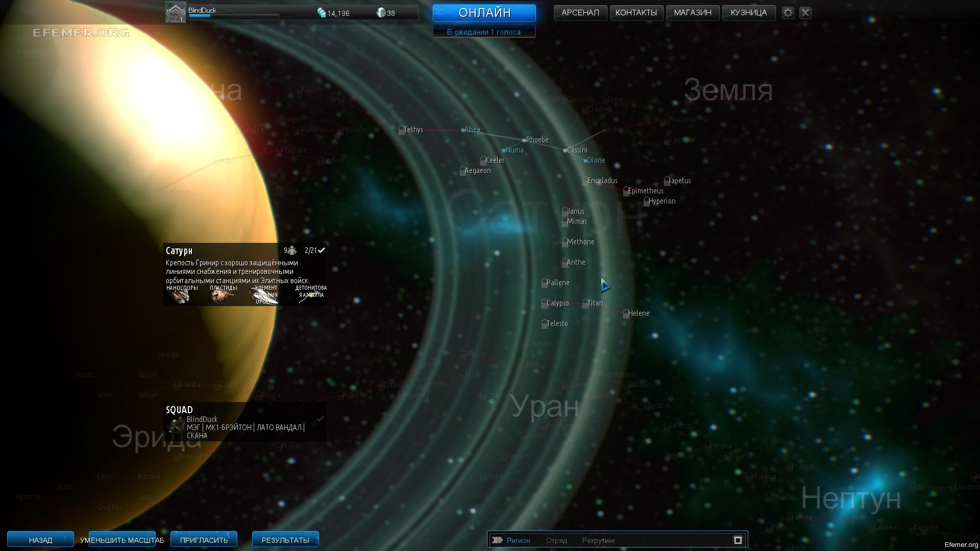Click the BlindDuck squad member avatar
The width and height of the screenshot is (980, 551).
point(176,425)
